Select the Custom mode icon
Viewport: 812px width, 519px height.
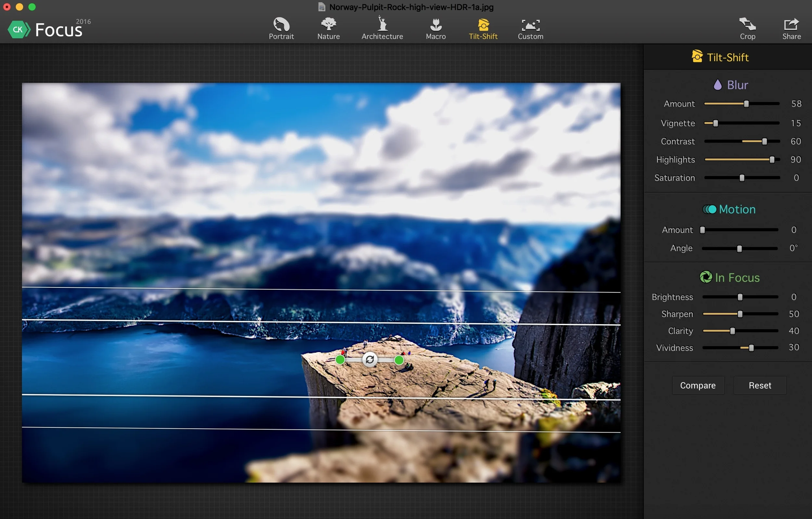(530, 25)
